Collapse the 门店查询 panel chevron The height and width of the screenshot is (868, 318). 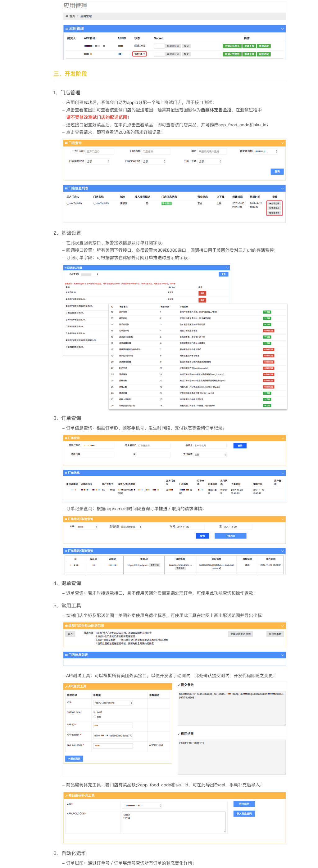point(282,143)
